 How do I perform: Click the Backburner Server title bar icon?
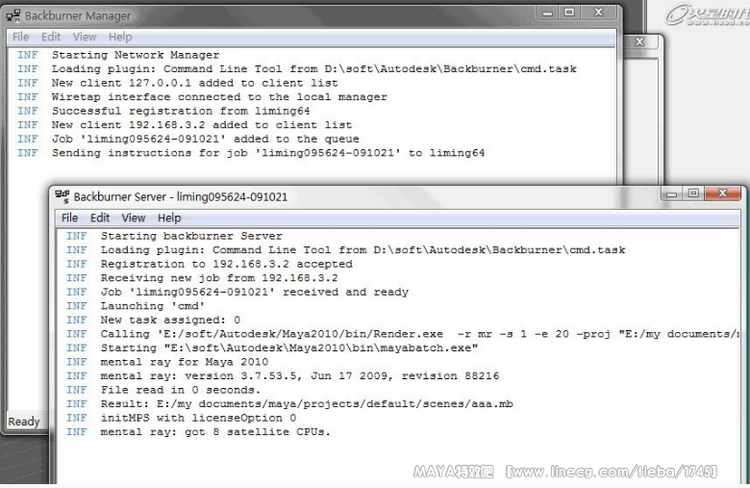(62, 197)
